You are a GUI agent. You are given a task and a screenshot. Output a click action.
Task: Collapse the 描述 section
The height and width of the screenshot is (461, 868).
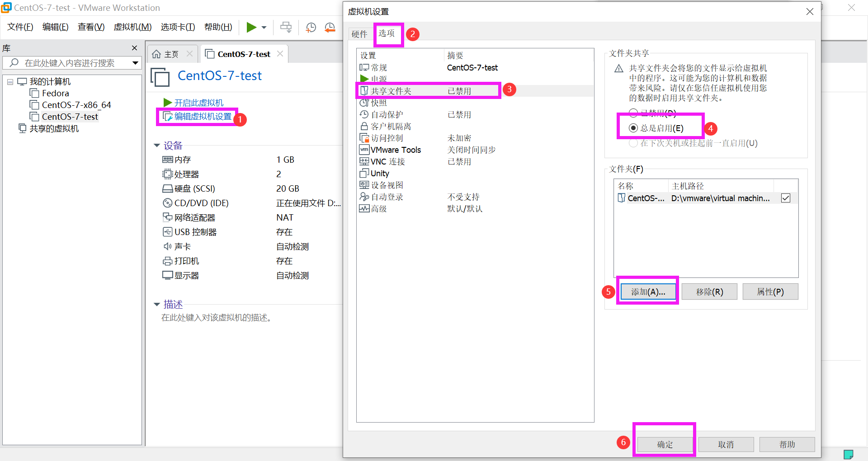[157, 305]
